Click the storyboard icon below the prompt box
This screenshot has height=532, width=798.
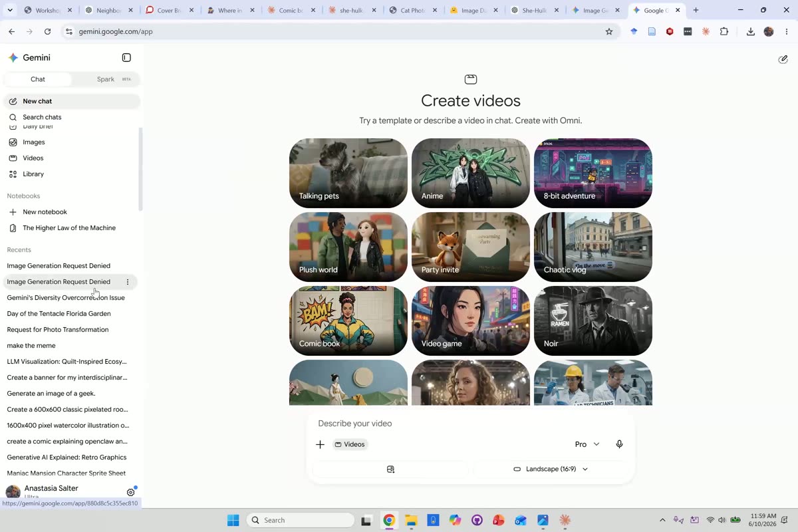(x=390, y=469)
